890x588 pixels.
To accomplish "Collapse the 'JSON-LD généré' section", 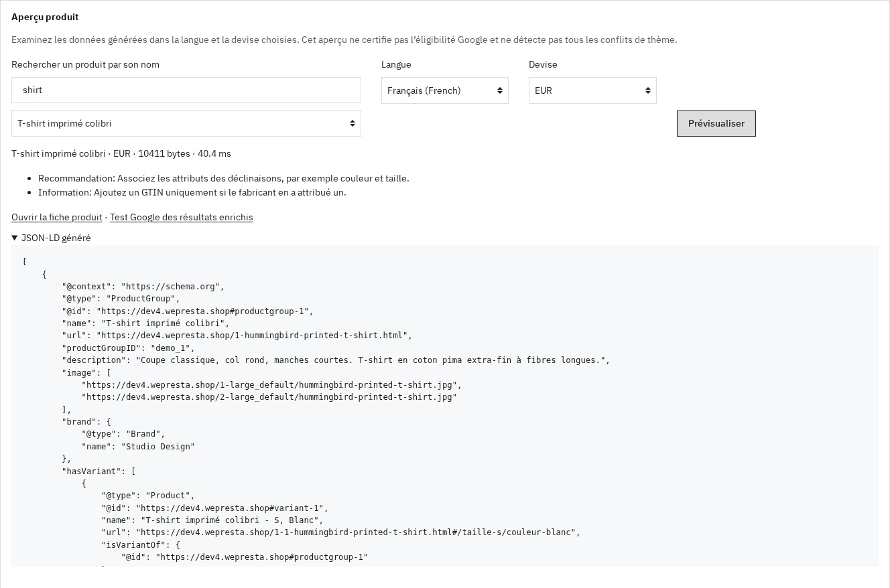I will pyautogui.click(x=52, y=238).
